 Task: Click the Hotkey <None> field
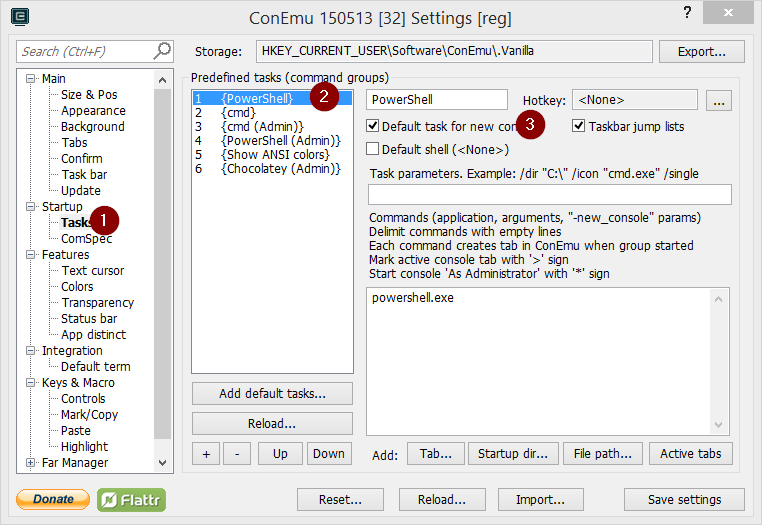635,100
